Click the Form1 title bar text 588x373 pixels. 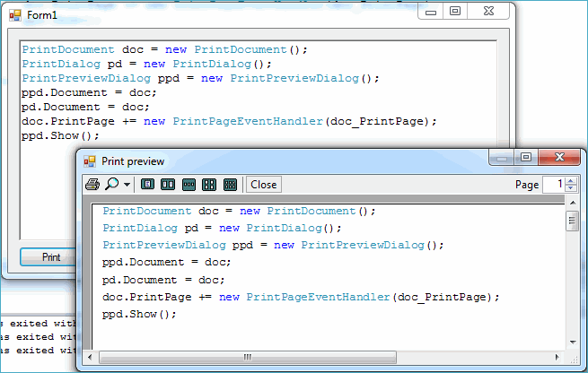42,15
